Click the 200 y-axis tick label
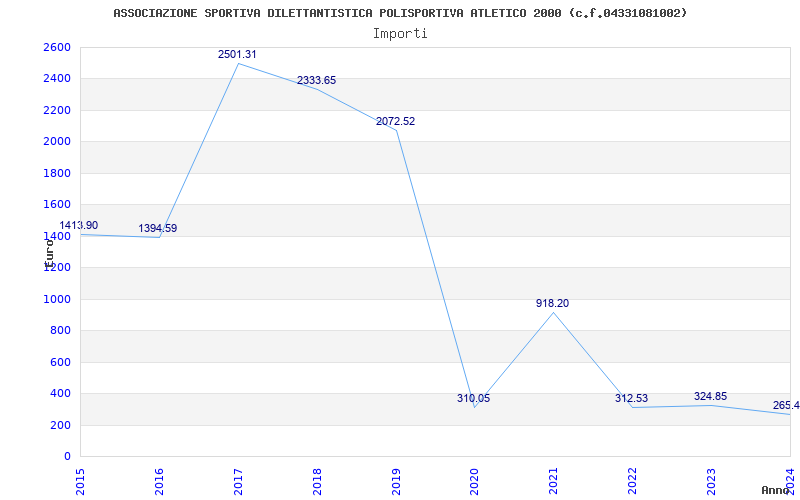Screen dimensions: 800x500 coord(61,426)
